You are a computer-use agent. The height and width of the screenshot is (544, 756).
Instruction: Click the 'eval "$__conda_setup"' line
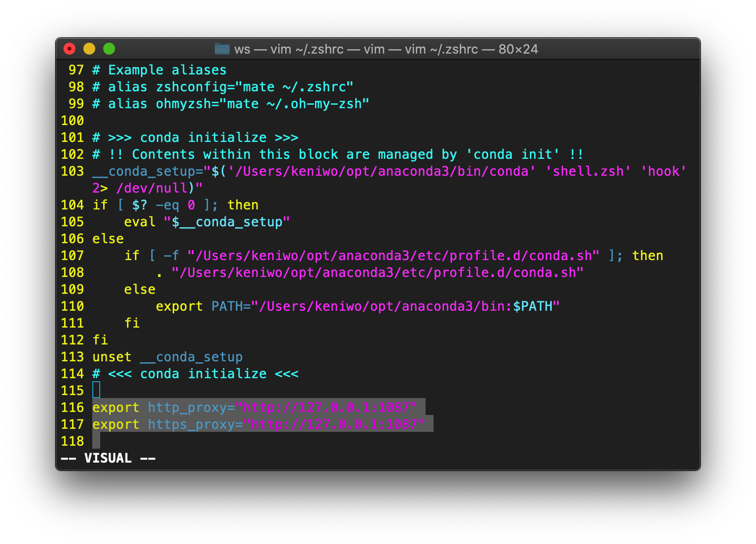pyautogui.click(x=206, y=222)
